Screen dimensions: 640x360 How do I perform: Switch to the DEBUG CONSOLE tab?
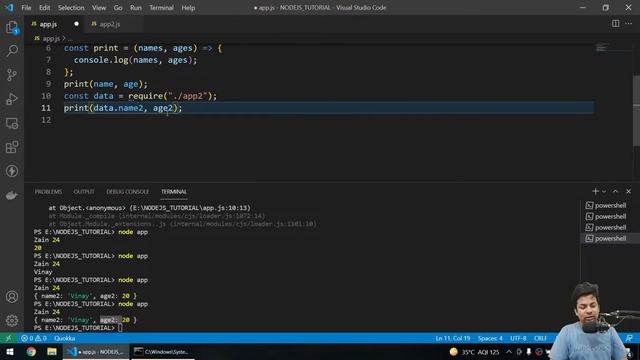(128, 191)
